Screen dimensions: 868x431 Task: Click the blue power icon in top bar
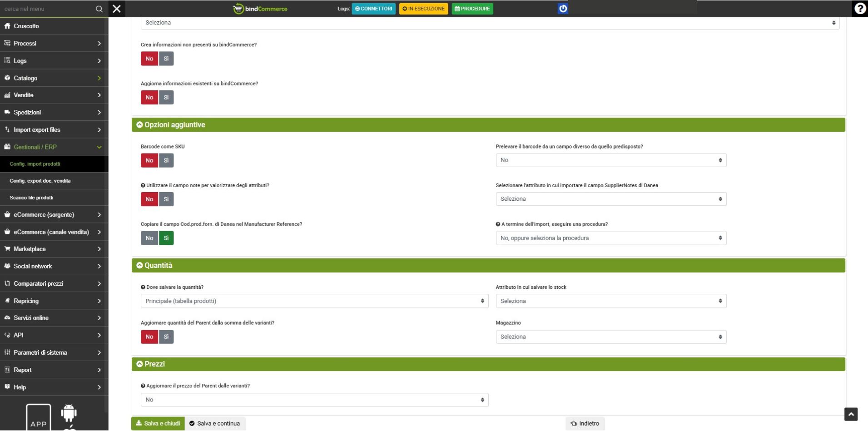click(x=562, y=9)
